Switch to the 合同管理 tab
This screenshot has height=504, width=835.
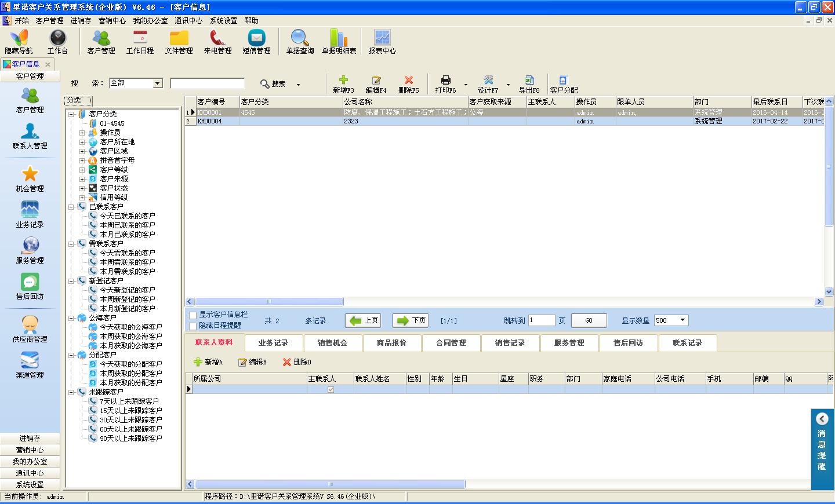click(x=451, y=343)
